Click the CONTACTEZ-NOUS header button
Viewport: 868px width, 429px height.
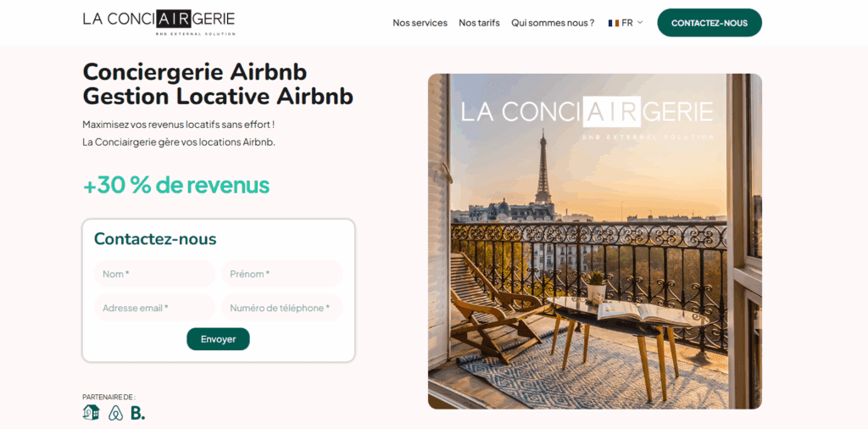709,23
